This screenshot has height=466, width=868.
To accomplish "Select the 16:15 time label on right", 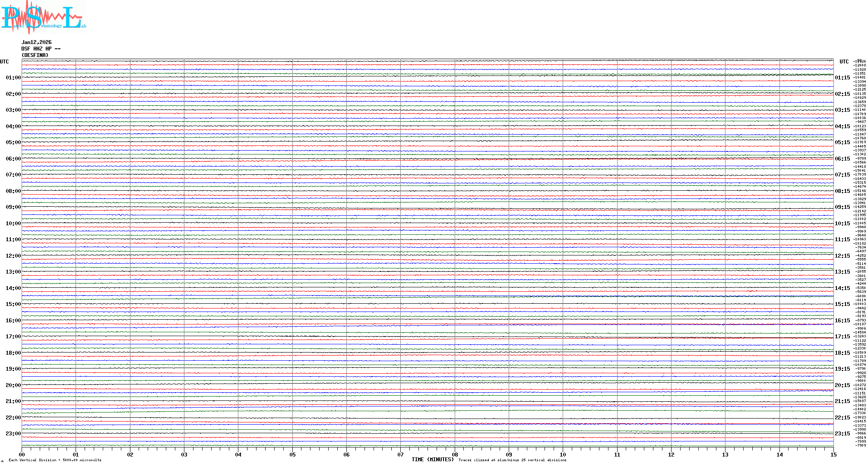I will (x=842, y=321).
